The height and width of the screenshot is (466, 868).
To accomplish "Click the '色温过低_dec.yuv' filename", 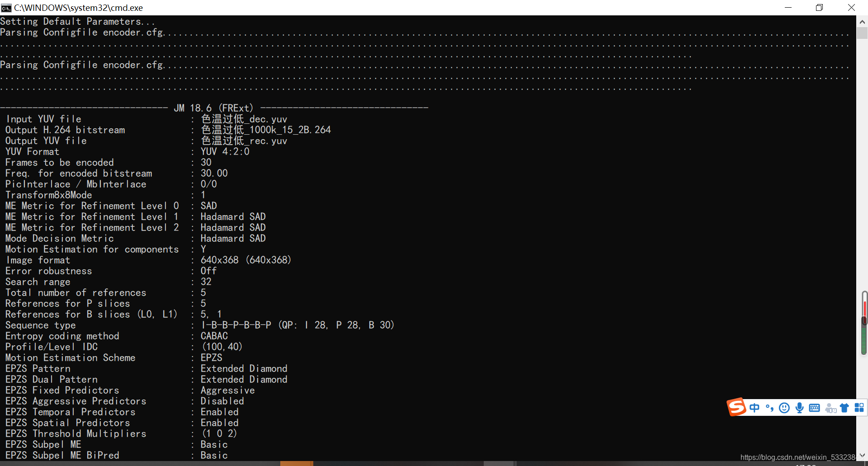I will (x=244, y=119).
